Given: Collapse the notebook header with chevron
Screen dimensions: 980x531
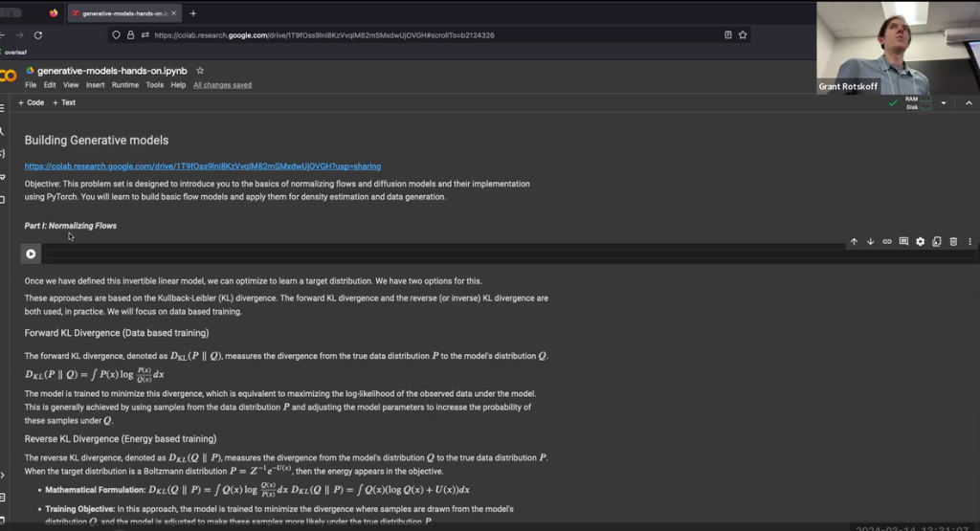Looking at the screenshot, I should [969, 103].
